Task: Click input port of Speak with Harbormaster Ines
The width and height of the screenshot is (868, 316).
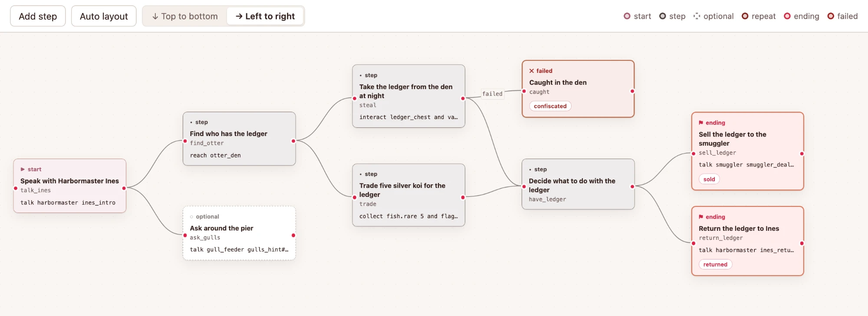Action: tap(16, 188)
